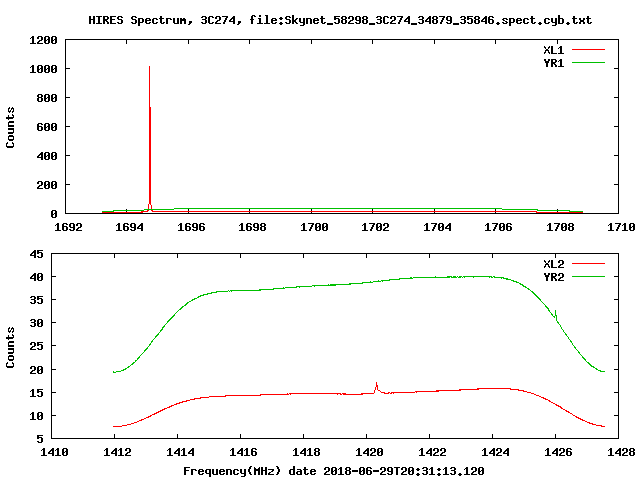Click the 40 y-axis tick label

click(36, 277)
